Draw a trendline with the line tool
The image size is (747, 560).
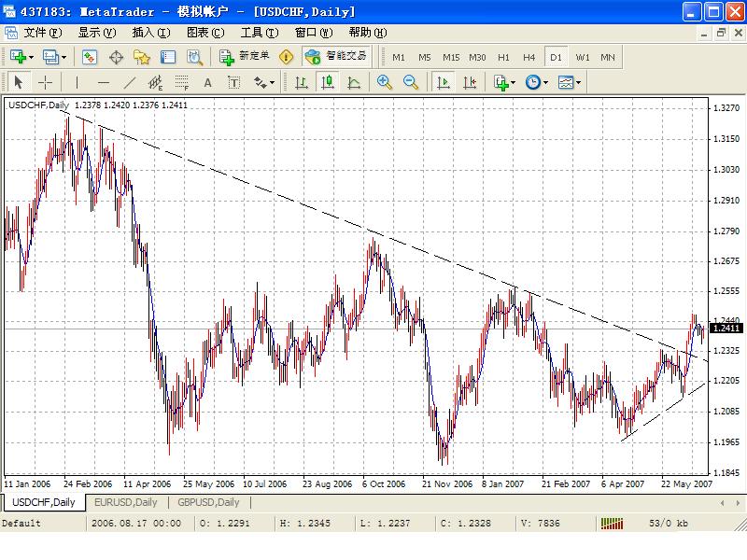pyautogui.click(x=130, y=82)
